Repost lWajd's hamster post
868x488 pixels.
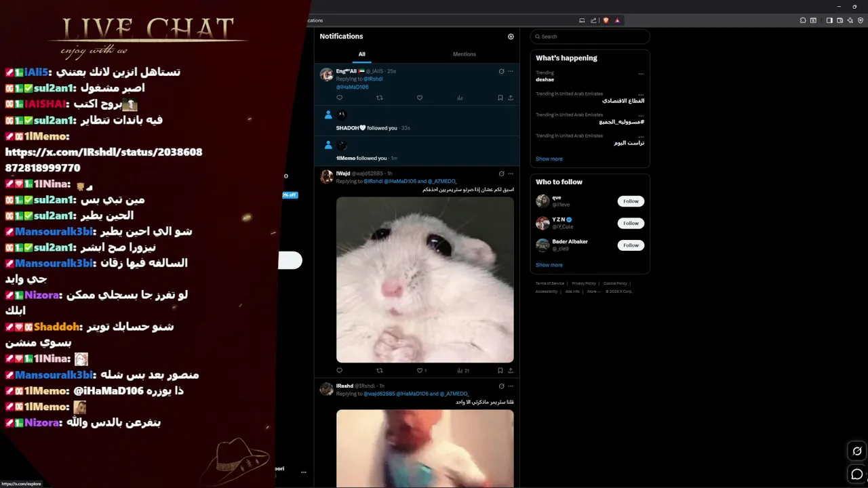380,371
